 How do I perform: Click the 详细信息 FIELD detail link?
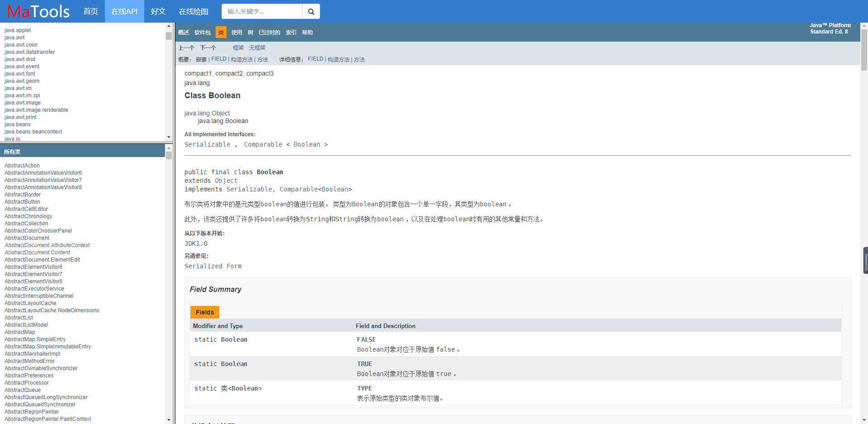point(316,59)
